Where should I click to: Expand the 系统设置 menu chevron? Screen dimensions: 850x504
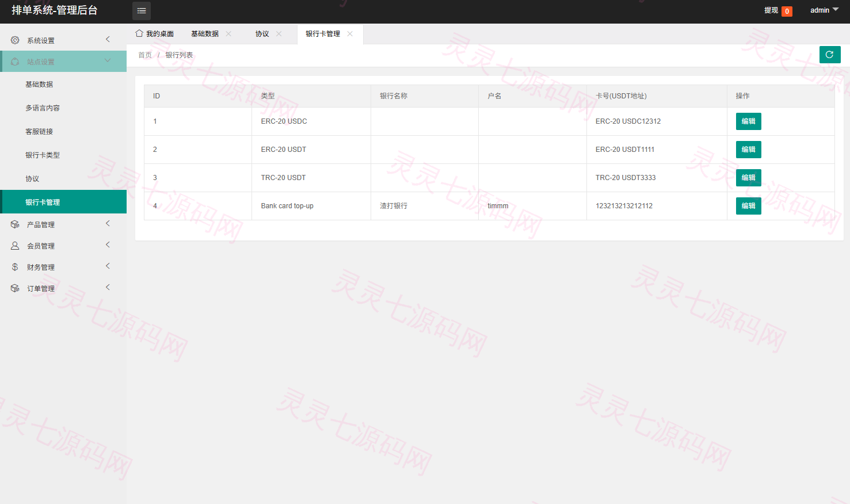click(108, 39)
